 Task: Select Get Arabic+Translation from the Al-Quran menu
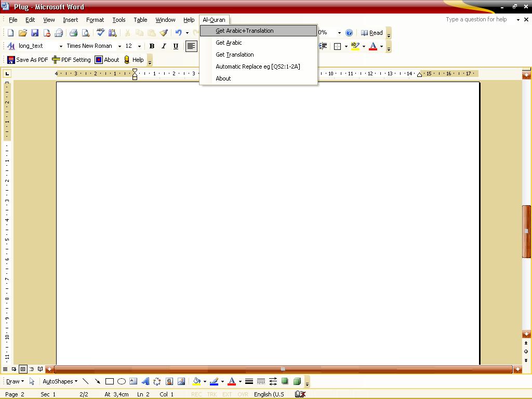pyautogui.click(x=245, y=31)
